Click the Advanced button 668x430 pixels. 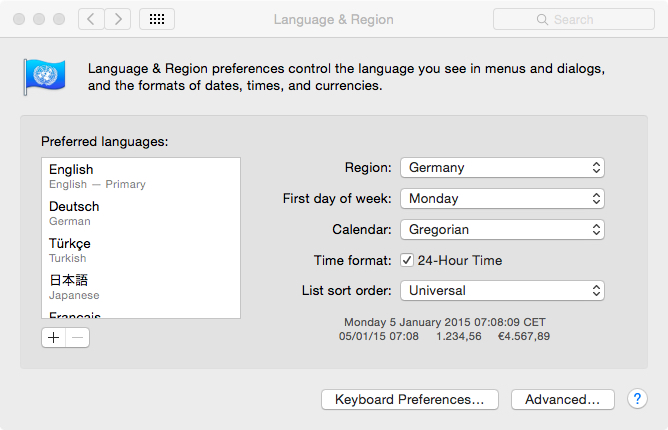tap(562, 399)
